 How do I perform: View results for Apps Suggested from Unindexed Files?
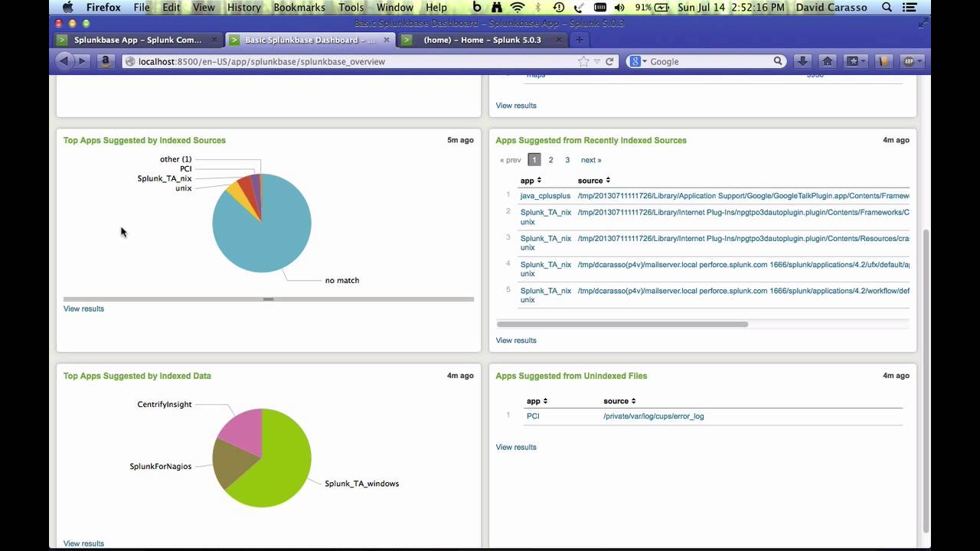tap(516, 447)
